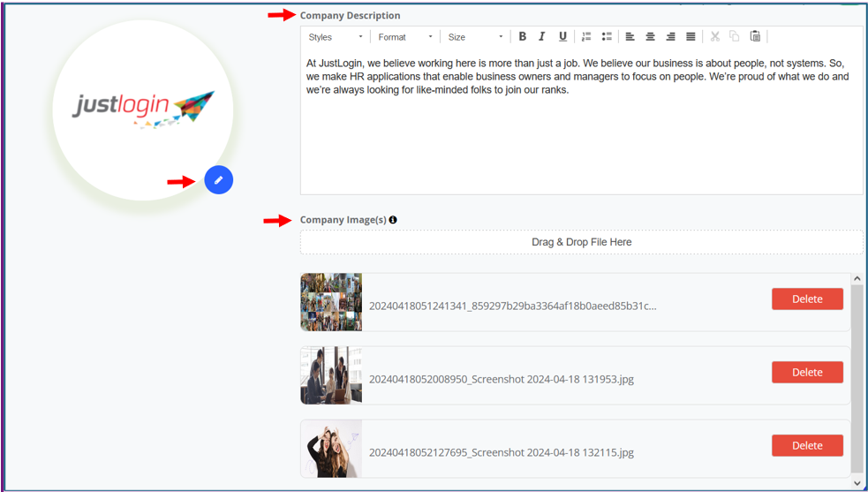The height and width of the screenshot is (492, 868).
Task: Toggle underline formatting in the editor
Action: click(562, 36)
